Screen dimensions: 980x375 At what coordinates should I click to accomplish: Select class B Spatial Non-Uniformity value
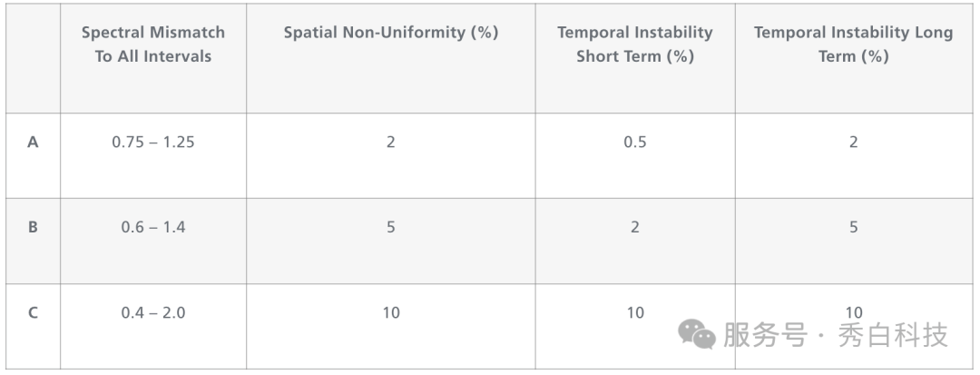390,227
